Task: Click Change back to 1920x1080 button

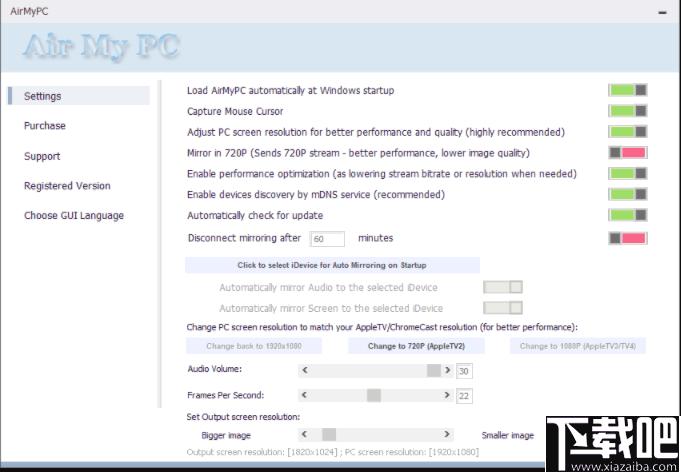Action: pos(254,346)
